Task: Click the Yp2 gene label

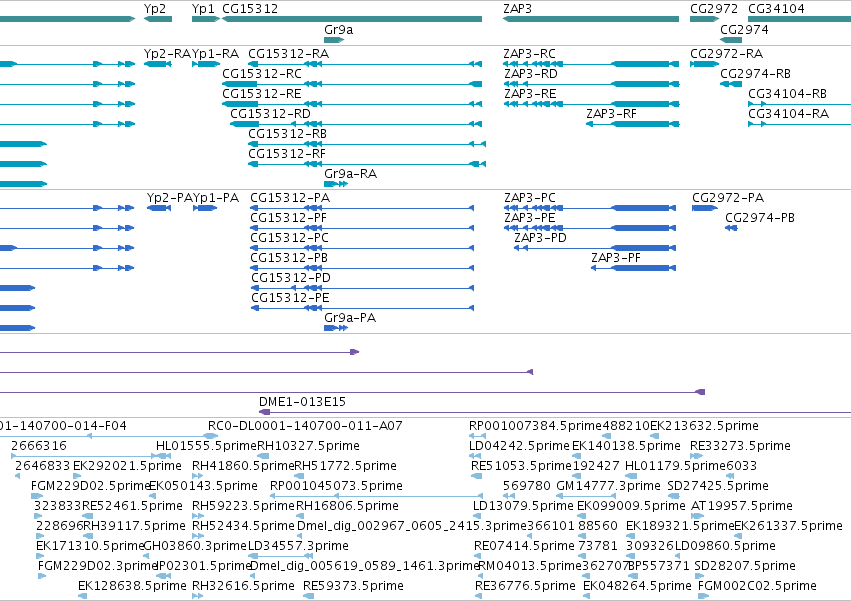Action: pos(155,9)
